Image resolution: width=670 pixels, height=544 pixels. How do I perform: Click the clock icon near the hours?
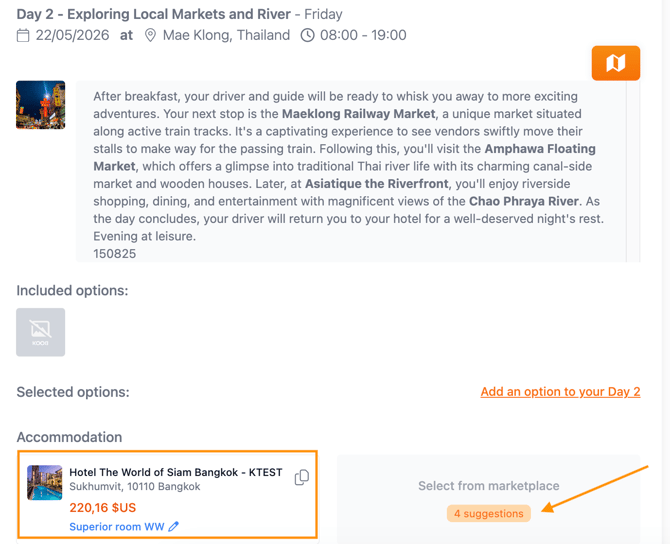pyautogui.click(x=307, y=36)
